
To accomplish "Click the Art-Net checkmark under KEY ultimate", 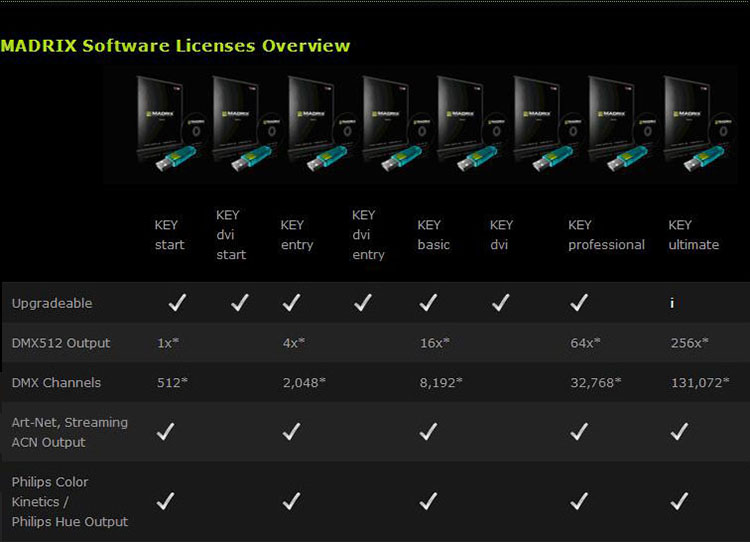I will coord(680,431).
